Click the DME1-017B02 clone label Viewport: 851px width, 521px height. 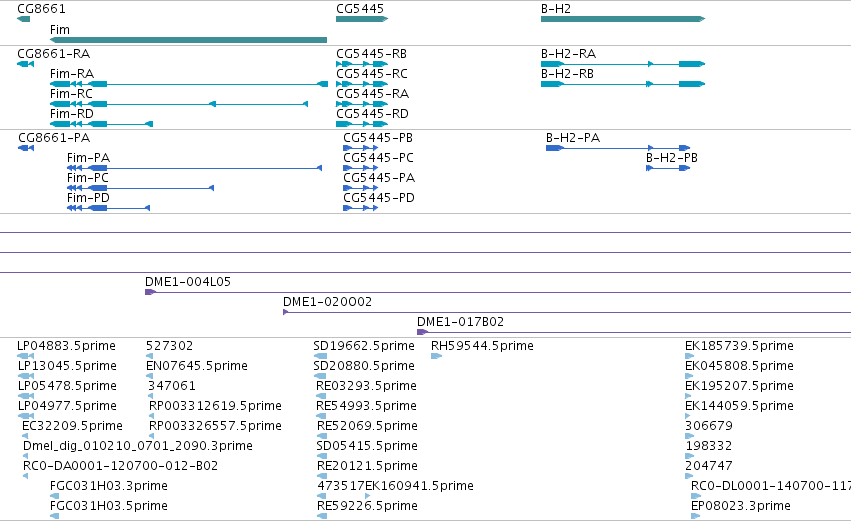click(x=460, y=322)
